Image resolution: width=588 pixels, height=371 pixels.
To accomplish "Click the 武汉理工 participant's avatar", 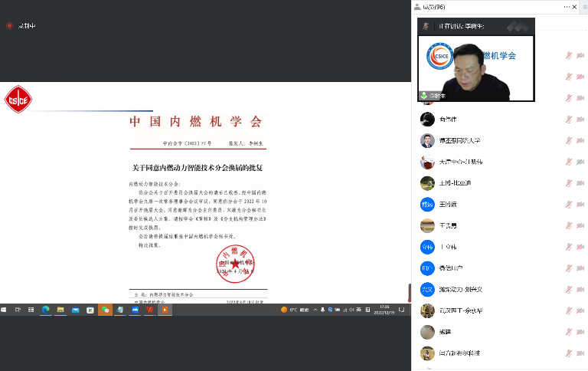I will point(427,310).
